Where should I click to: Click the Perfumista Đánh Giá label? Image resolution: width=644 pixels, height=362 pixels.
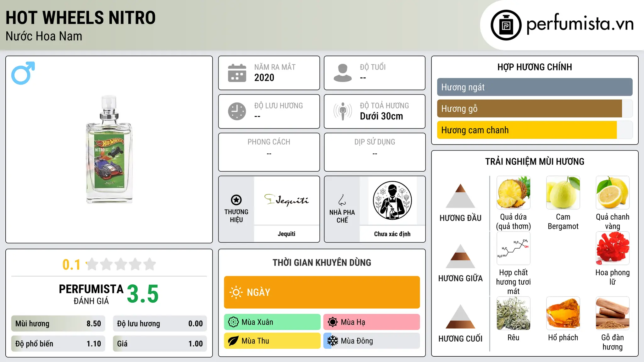pos(91,294)
